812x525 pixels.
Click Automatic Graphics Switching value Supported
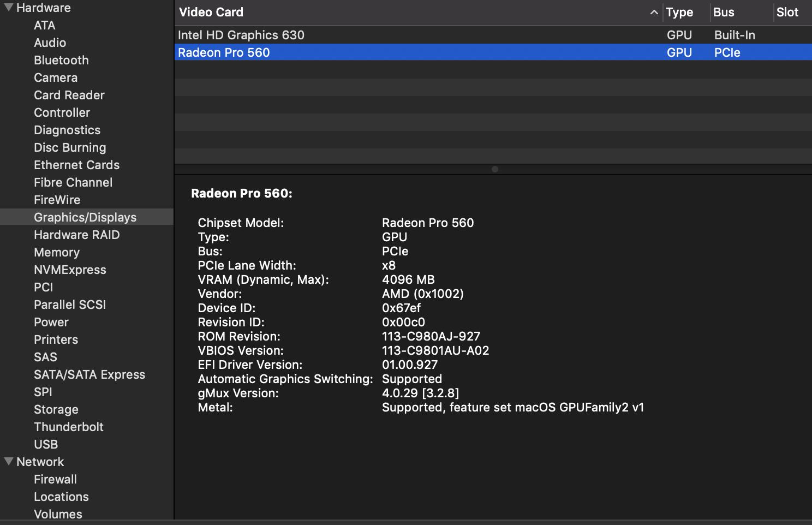(x=412, y=379)
